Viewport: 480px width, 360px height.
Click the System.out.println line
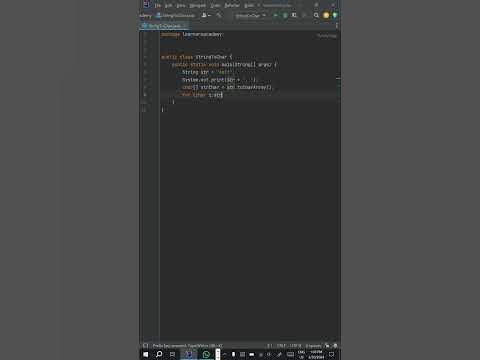click(219, 80)
